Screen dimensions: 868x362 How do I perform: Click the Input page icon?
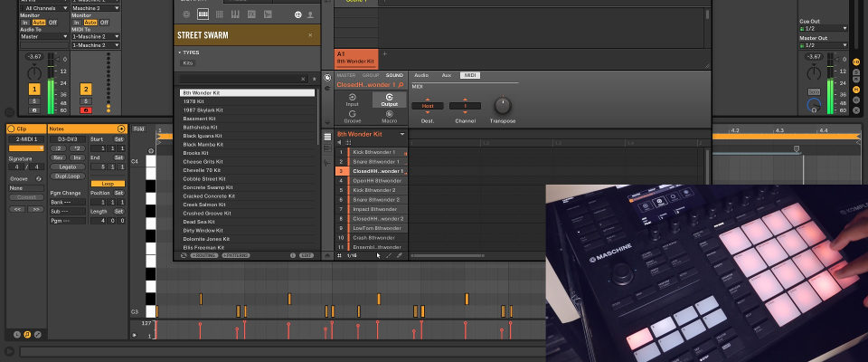(352, 100)
